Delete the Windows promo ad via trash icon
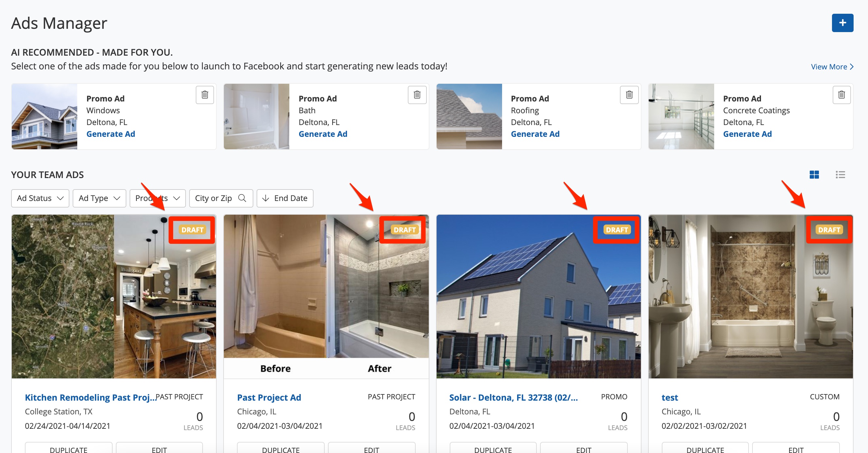 [205, 95]
